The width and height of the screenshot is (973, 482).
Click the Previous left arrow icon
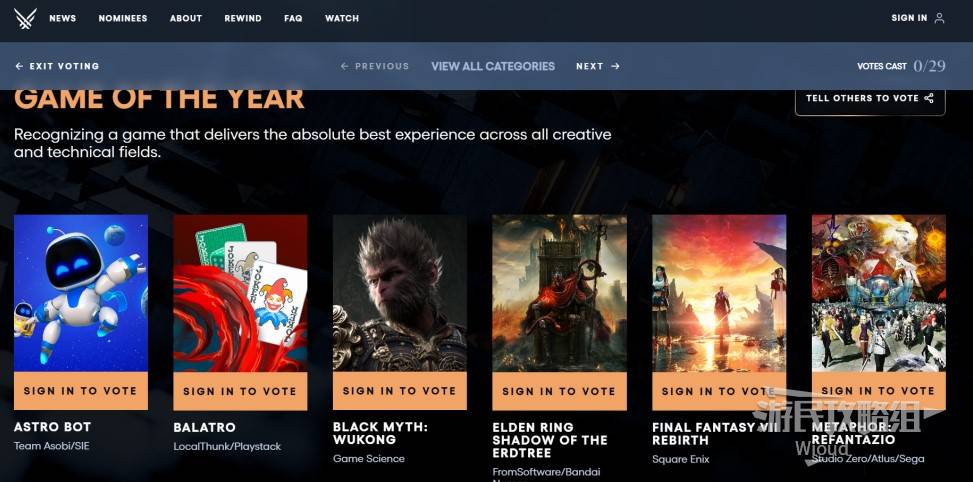pyautogui.click(x=344, y=66)
